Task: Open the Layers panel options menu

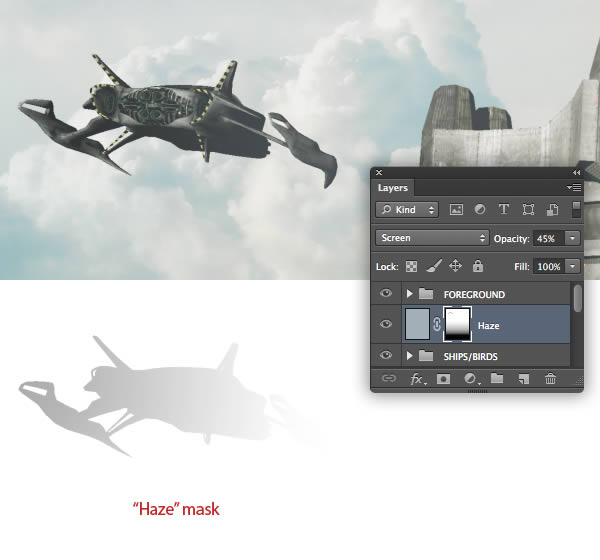Action: coord(574,188)
